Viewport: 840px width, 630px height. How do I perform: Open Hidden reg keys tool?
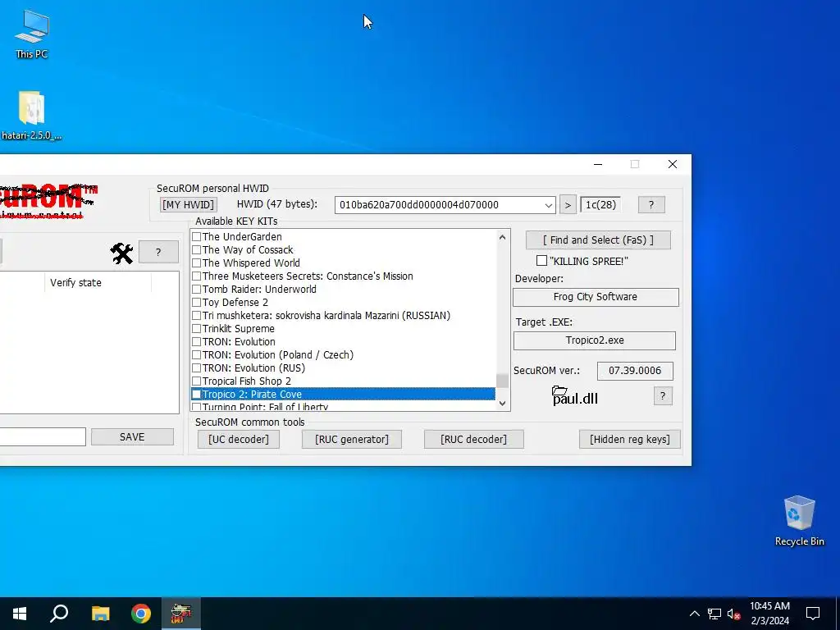click(629, 440)
